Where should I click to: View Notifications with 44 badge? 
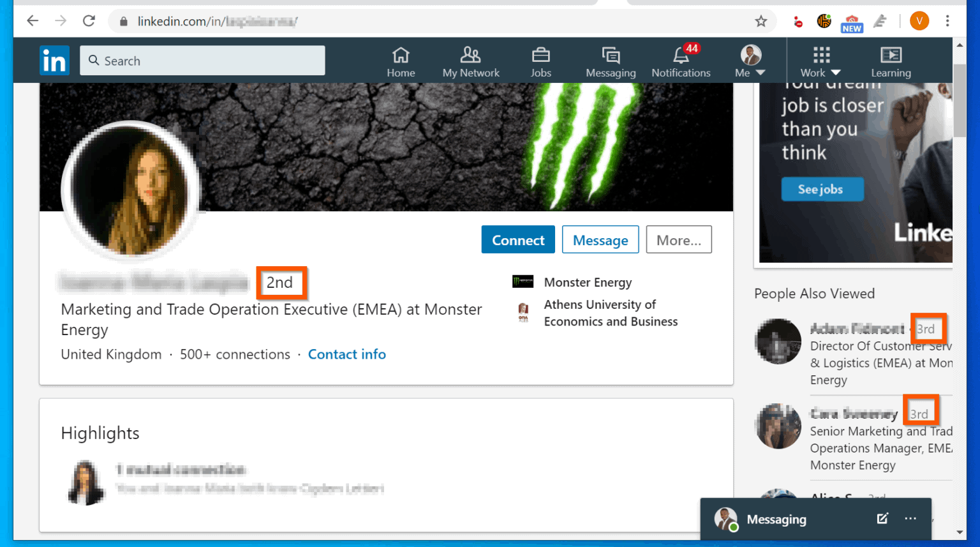[681, 62]
